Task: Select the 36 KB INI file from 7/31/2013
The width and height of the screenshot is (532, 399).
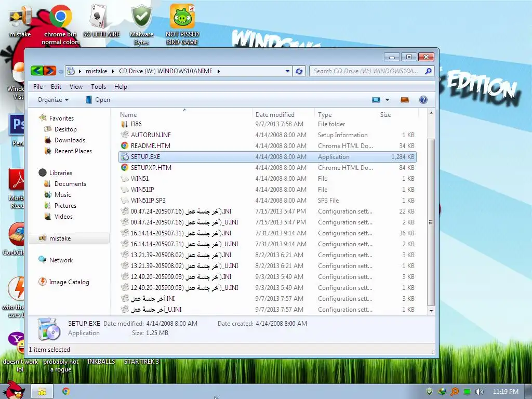Action: (268, 233)
